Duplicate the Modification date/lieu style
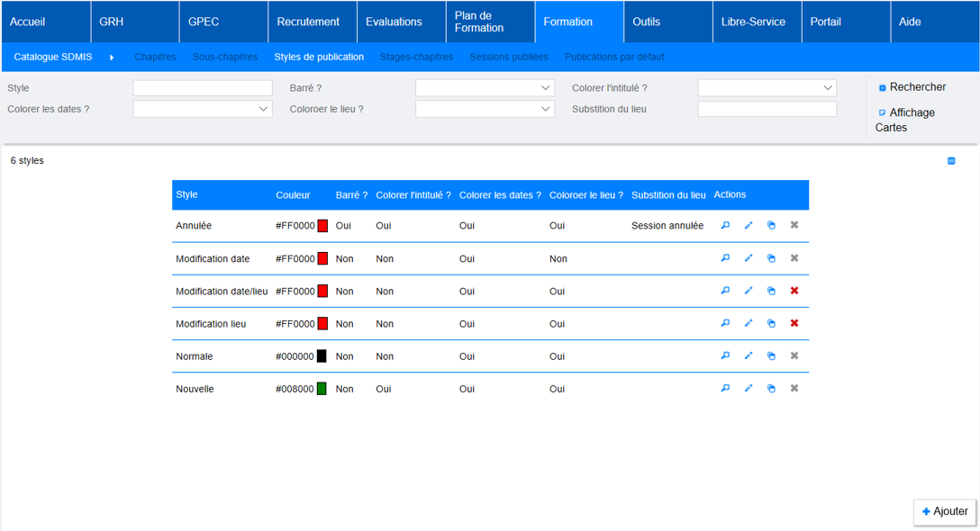 771,291
